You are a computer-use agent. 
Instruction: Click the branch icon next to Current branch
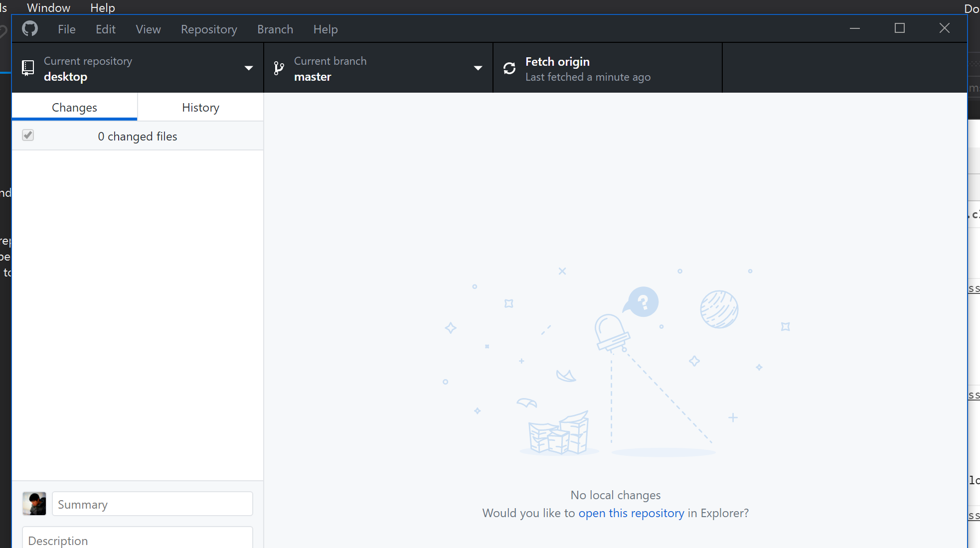tap(279, 68)
